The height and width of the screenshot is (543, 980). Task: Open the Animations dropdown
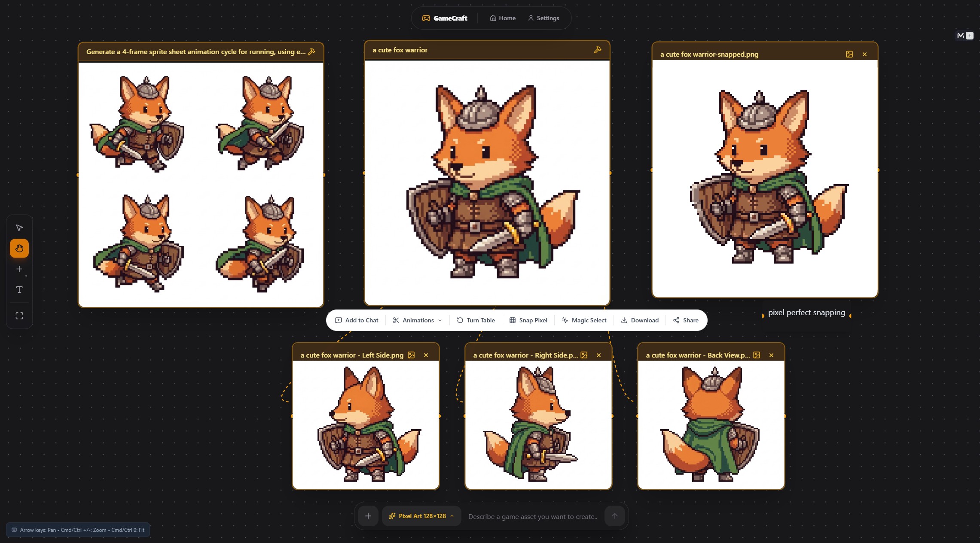(x=417, y=320)
